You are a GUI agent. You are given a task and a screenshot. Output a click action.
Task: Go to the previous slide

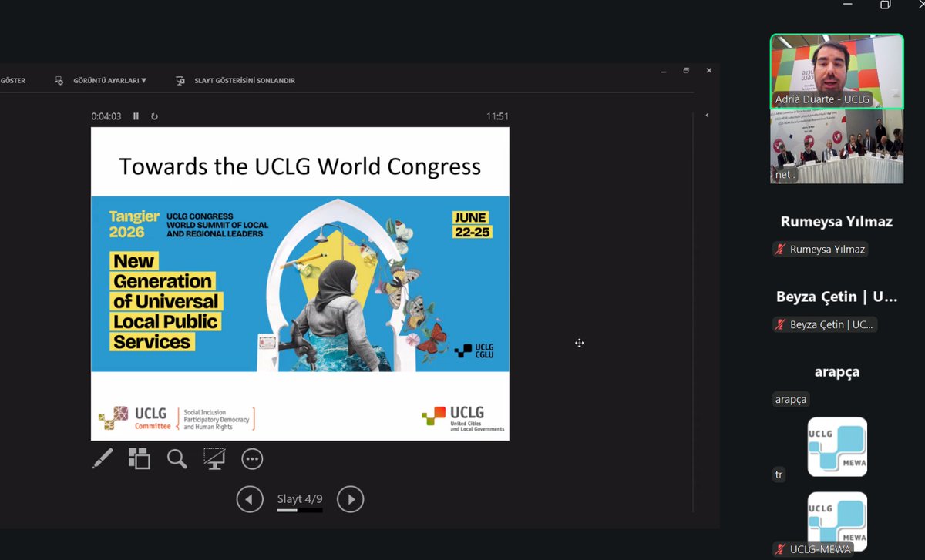pos(249,499)
